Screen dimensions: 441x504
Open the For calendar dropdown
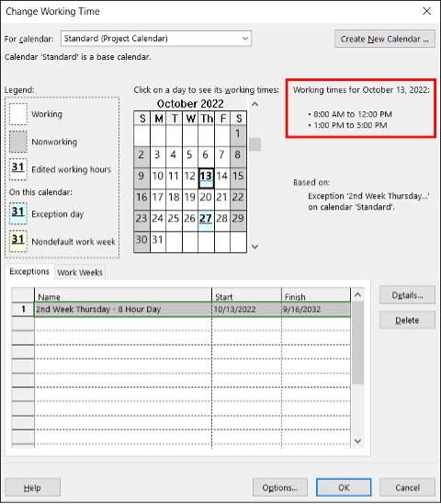click(156, 39)
